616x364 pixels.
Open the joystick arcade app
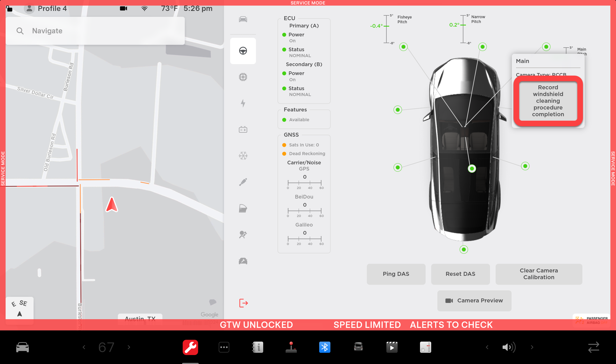tap(291, 347)
